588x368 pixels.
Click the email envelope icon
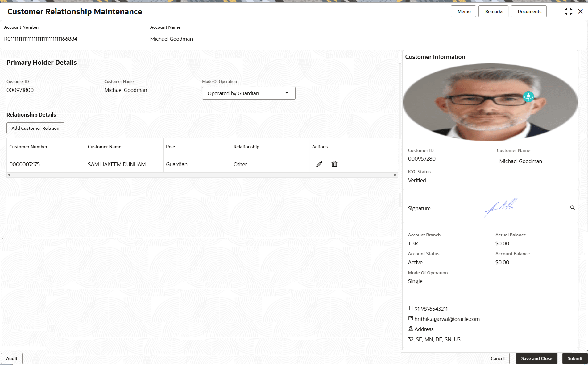coord(410,318)
